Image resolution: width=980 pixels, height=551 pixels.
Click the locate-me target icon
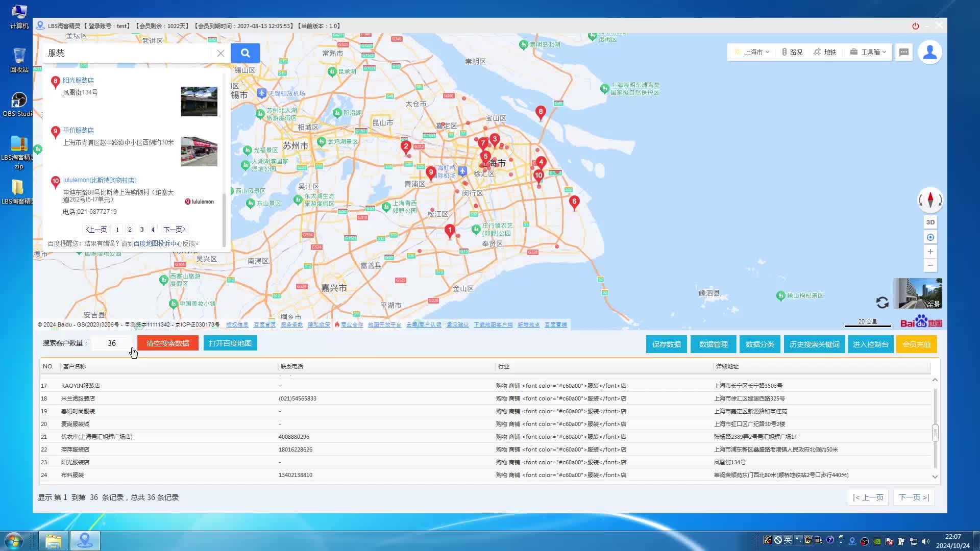pyautogui.click(x=930, y=237)
